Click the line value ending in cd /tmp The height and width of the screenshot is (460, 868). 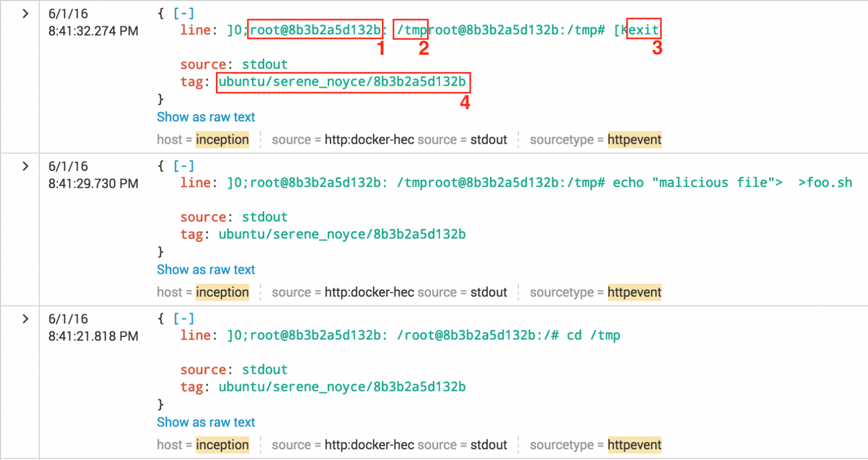point(424,335)
